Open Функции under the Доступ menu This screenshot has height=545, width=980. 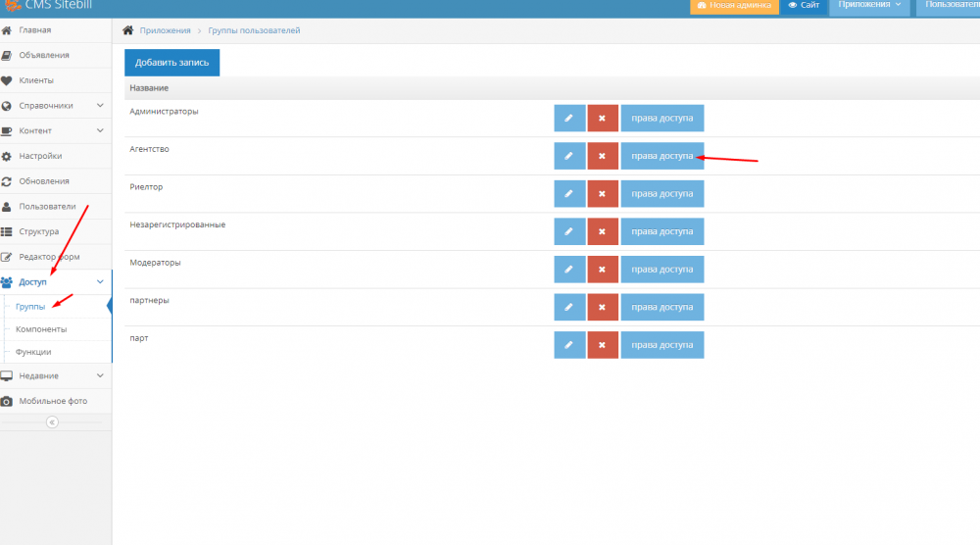(33, 352)
